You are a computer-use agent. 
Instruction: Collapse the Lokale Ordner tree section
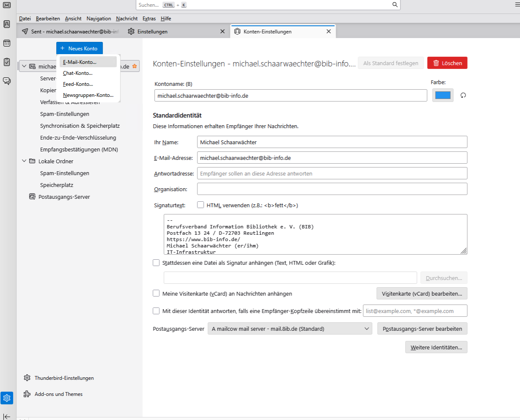pyautogui.click(x=24, y=161)
